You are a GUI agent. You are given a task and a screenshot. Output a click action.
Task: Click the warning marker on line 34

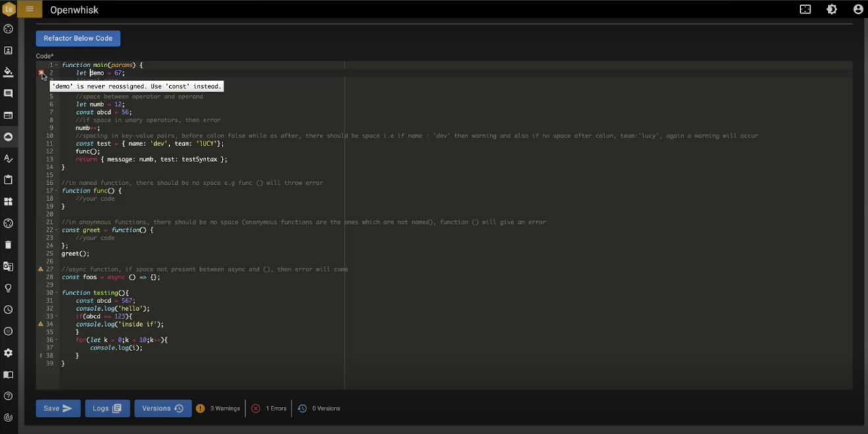(41, 324)
